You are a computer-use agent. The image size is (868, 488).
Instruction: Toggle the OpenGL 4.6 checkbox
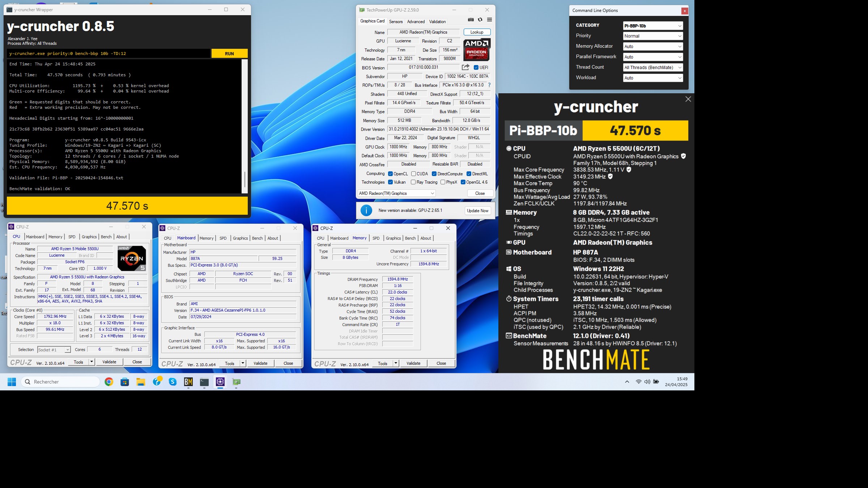click(x=463, y=182)
